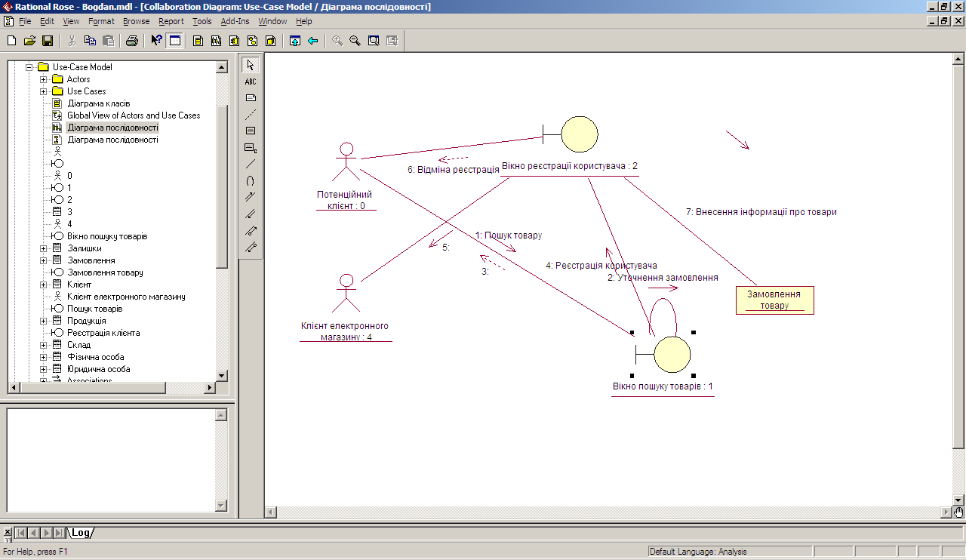Select Замовлення товару in browser tree
This screenshot has width=966, height=560.
coord(105,272)
